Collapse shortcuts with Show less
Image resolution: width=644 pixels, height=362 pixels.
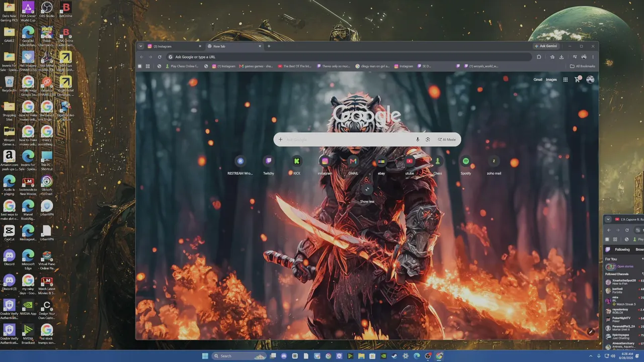coord(367,193)
